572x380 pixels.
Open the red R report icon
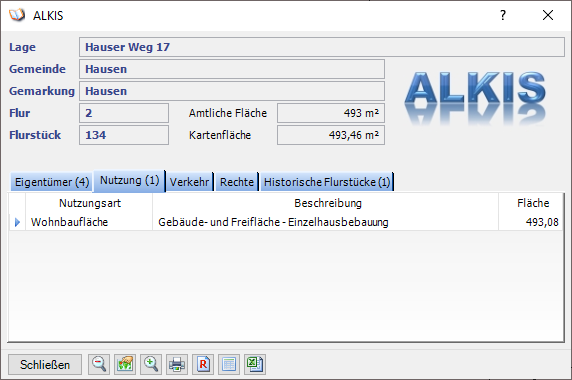pos(203,364)
